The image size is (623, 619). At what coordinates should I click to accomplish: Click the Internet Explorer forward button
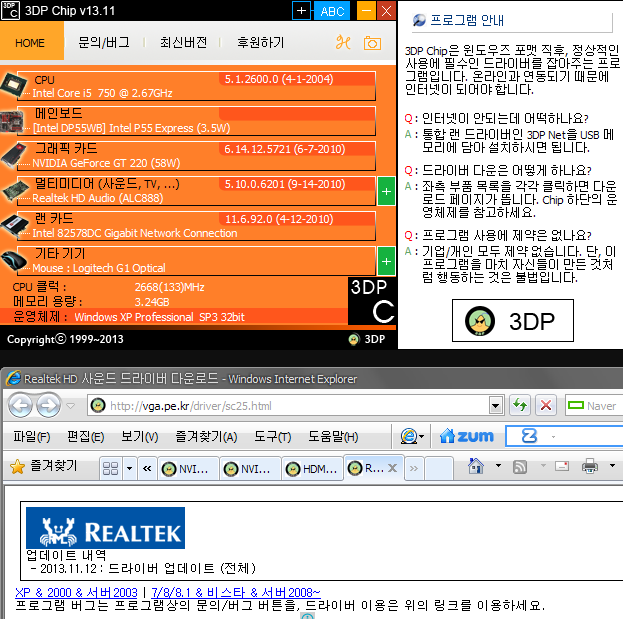(48, 406)
